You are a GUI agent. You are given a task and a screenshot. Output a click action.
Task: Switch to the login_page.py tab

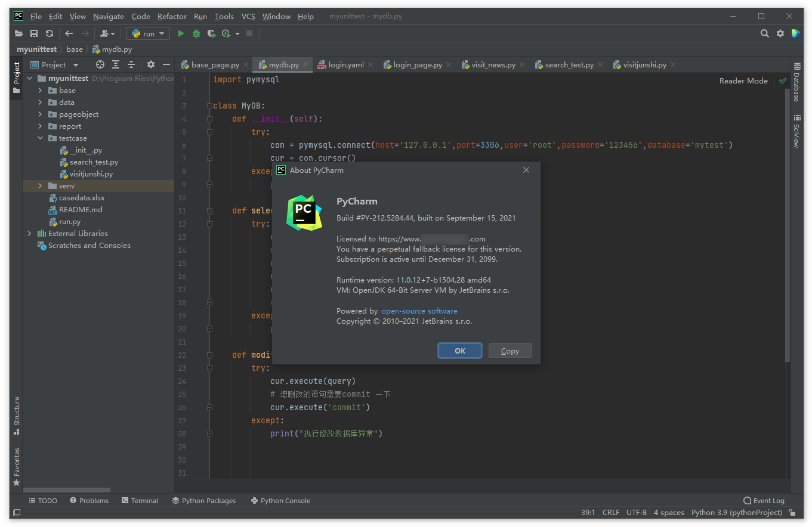[x=418, y=65]
